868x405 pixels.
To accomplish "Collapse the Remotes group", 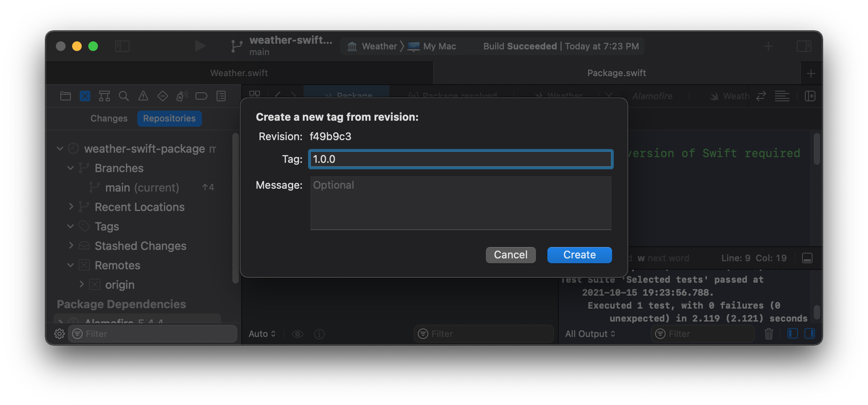I will 70,265.
